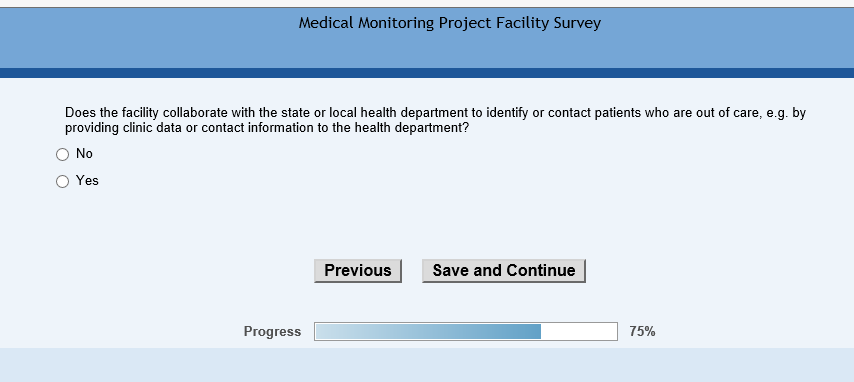Image resolution: width=854 pixels, height=382 pixels.
Task: Click the pale blue footer strip at the bottom
Action: tap(427, 365)
